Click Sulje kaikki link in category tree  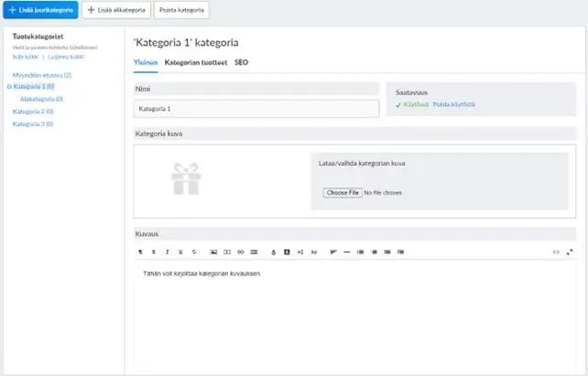point(26,57)
